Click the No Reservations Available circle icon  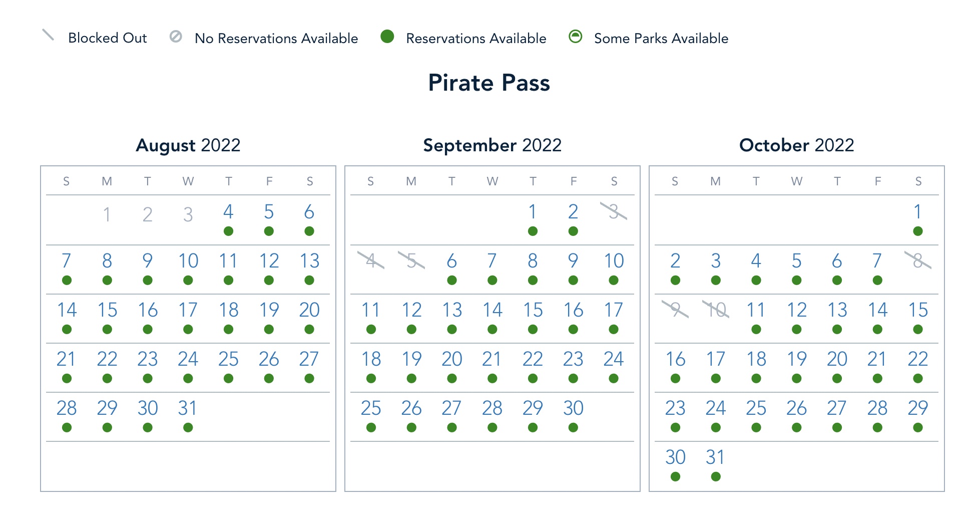176,37
